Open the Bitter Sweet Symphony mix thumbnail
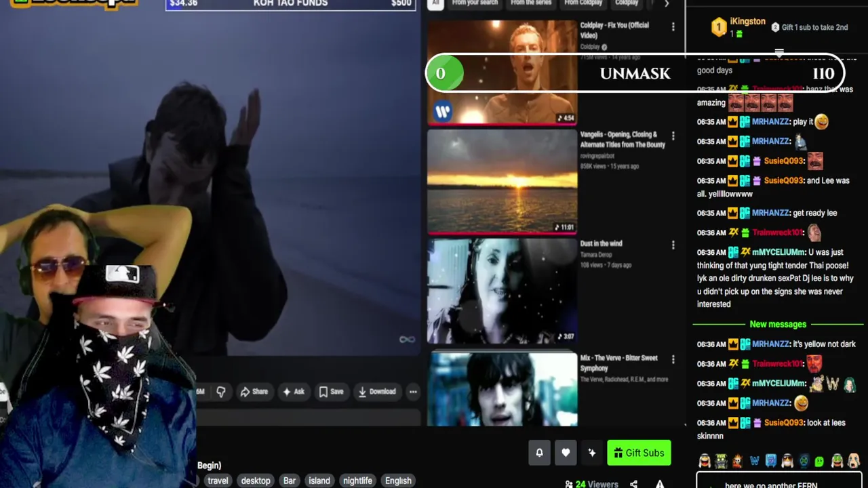 pos(502,389)
